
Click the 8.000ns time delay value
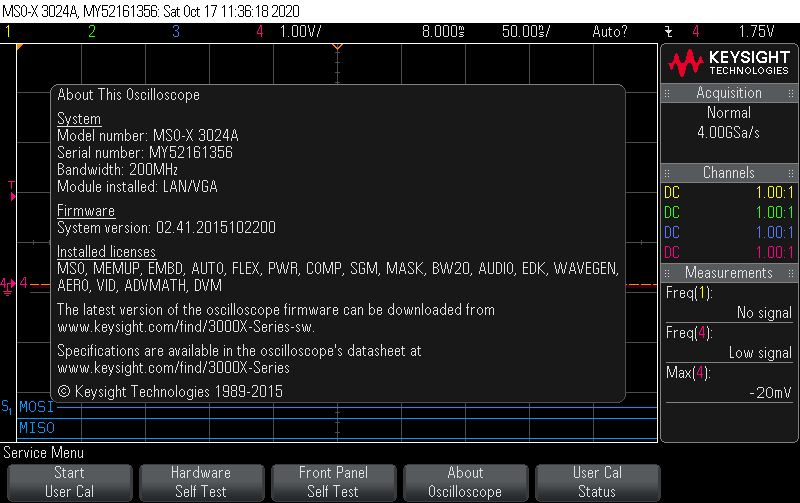443,32
